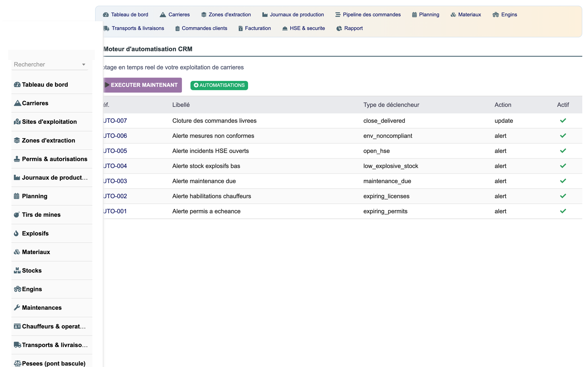This screenshot has width=588, height=367.
Task: Go to Planning in top navigation
Action: [x=425, y=14]
